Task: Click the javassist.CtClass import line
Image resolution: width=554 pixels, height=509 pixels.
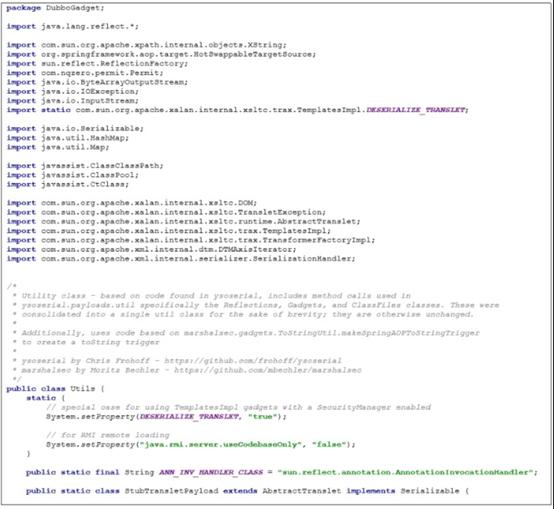Action: coord(67,184)
